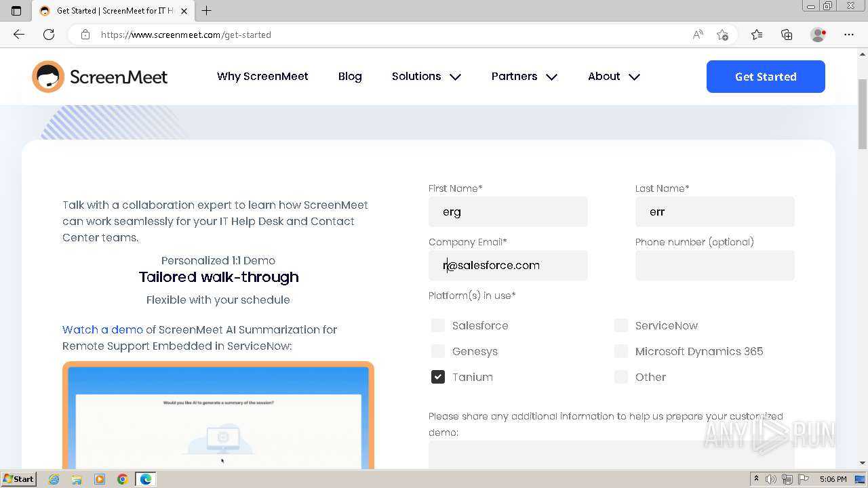868x488 pixels.
Task: Open the volume speaker tray icon
Action: coord(771,479)
